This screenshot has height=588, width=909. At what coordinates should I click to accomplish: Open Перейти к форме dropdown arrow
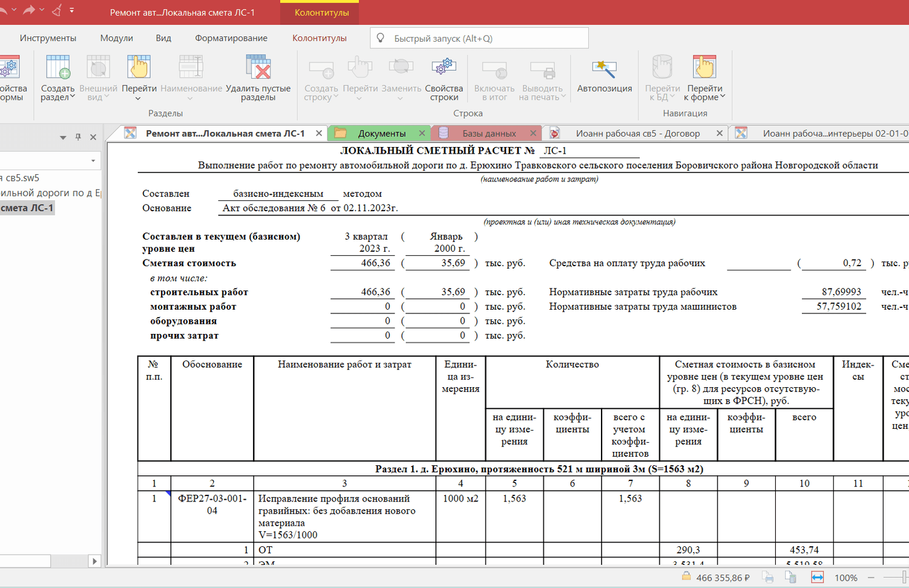[723, 97]
